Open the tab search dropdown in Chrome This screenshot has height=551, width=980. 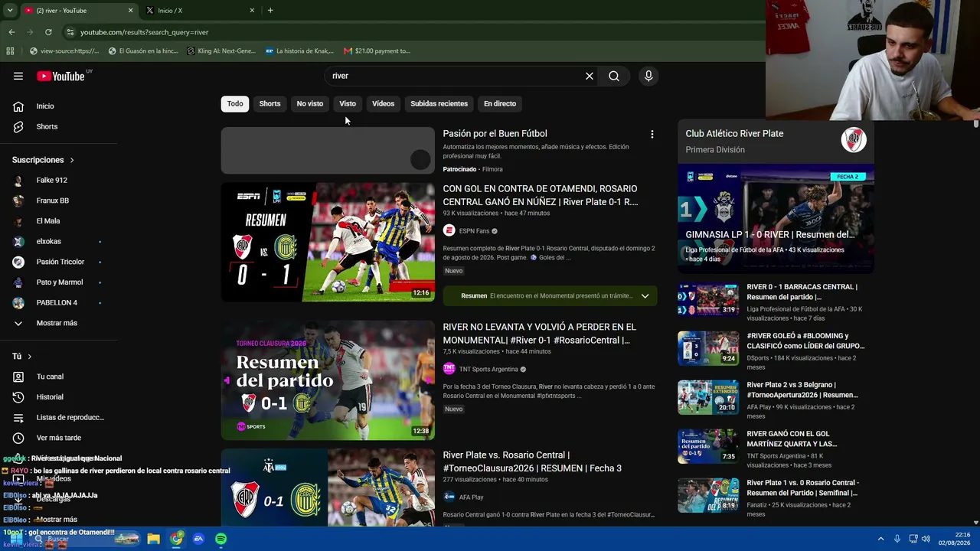(10, 11)
